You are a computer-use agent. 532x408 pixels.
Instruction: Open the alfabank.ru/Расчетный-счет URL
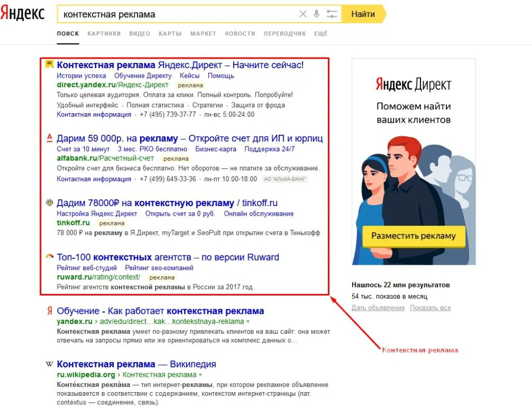coord(105,158)
